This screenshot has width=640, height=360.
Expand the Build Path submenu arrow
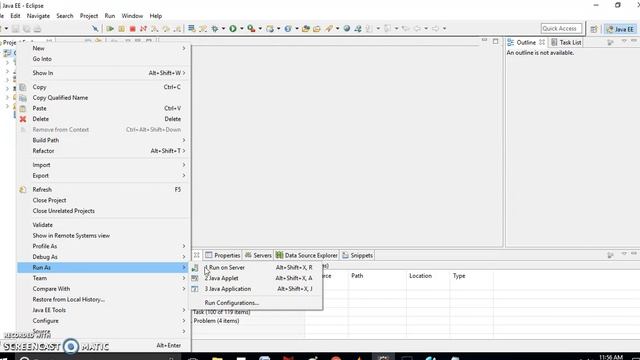(184, 140)
